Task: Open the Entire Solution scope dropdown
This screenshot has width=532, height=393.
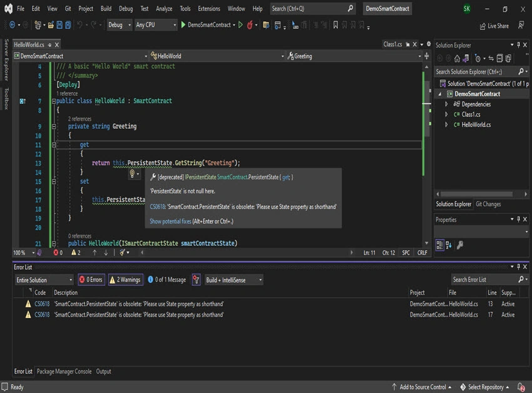Action: (x=44, y=280)
